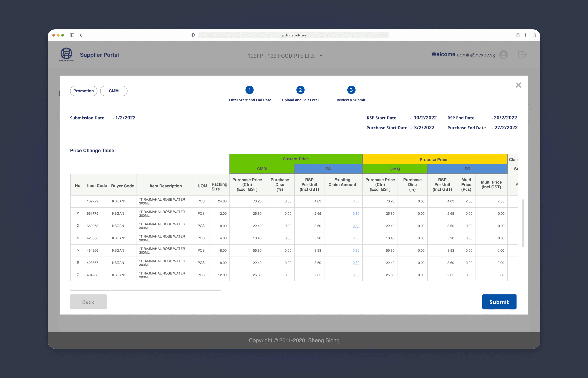Select the Promotion tab pill

click(x=83, y=91)
